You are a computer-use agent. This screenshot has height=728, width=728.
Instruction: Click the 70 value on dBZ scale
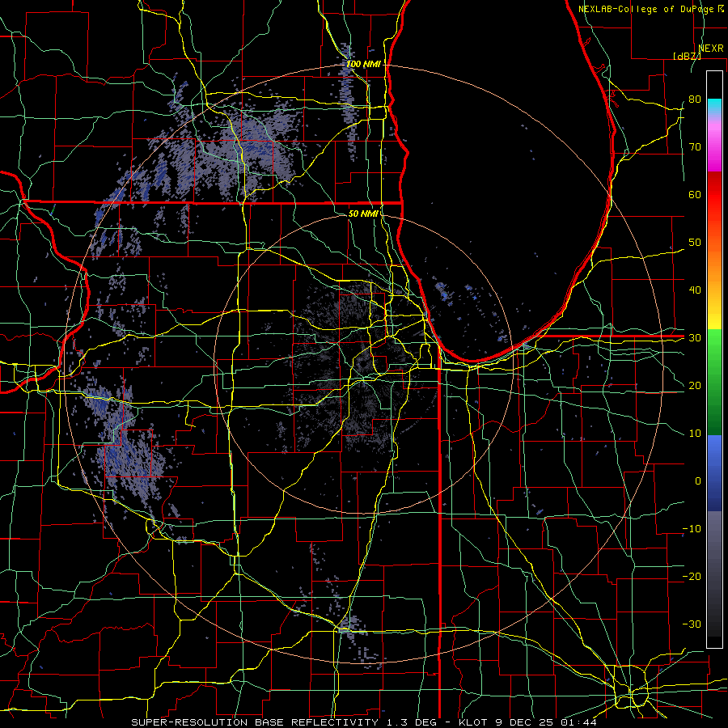(695, 147)
